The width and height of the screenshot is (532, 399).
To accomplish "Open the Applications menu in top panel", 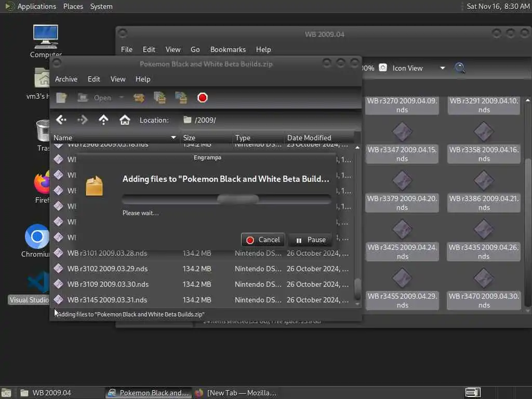I will tap(37, 6).
